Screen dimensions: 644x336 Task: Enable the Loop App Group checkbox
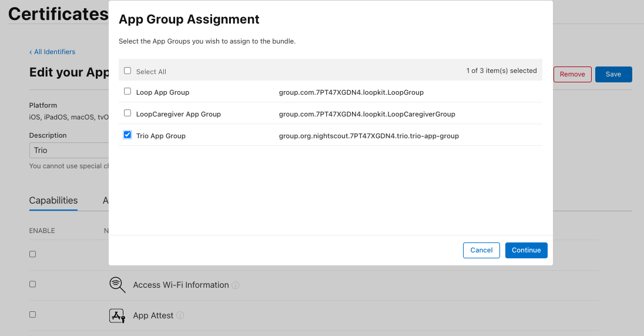tap(128, 92)
